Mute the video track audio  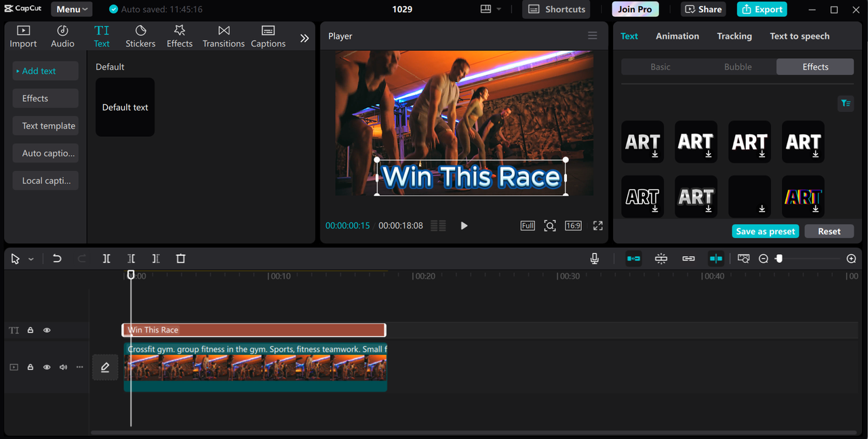[63, 367]
